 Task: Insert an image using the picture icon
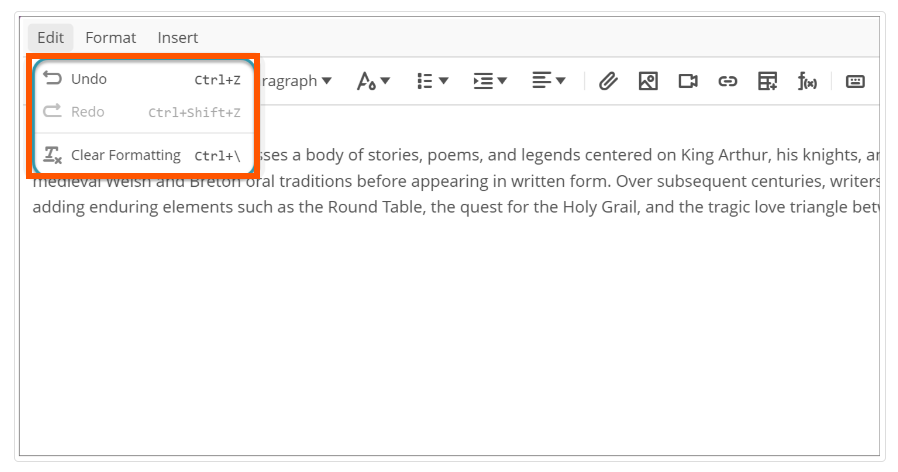(648, 81)
